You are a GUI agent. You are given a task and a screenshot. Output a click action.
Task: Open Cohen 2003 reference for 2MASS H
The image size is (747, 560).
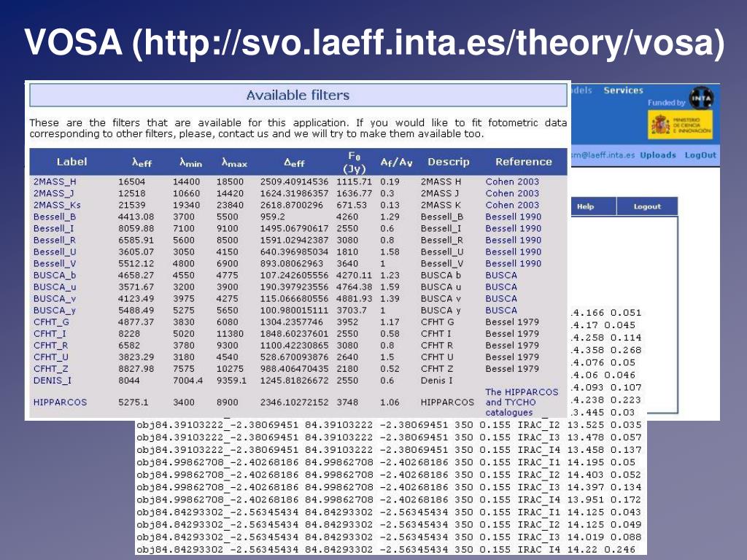[x=512, y=182]
